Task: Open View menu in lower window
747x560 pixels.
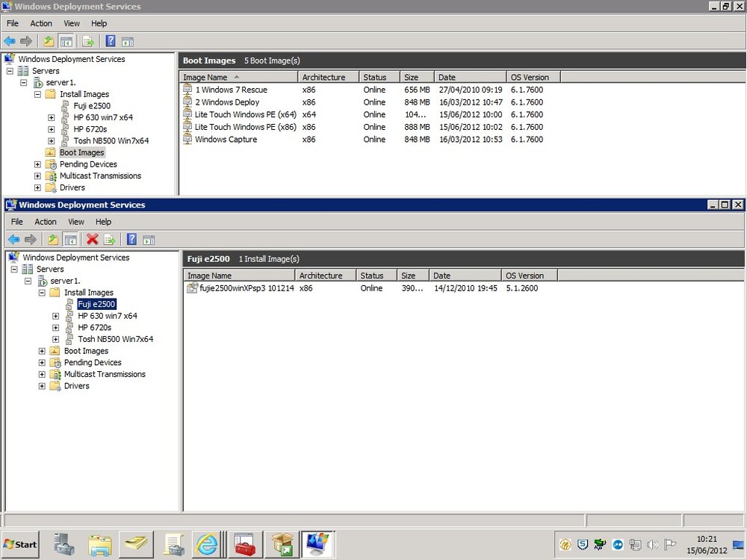Action: [x=76, y=222]
